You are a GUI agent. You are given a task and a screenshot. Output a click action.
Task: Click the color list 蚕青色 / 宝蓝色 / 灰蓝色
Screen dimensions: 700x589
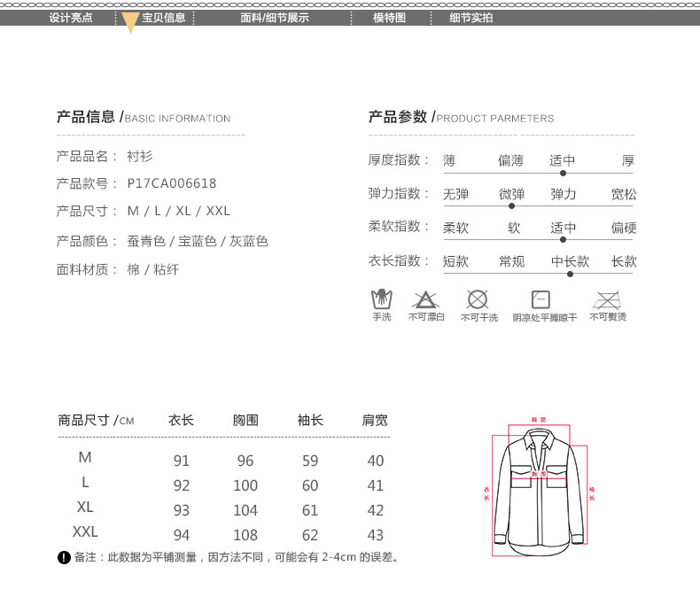click(198, 242)
